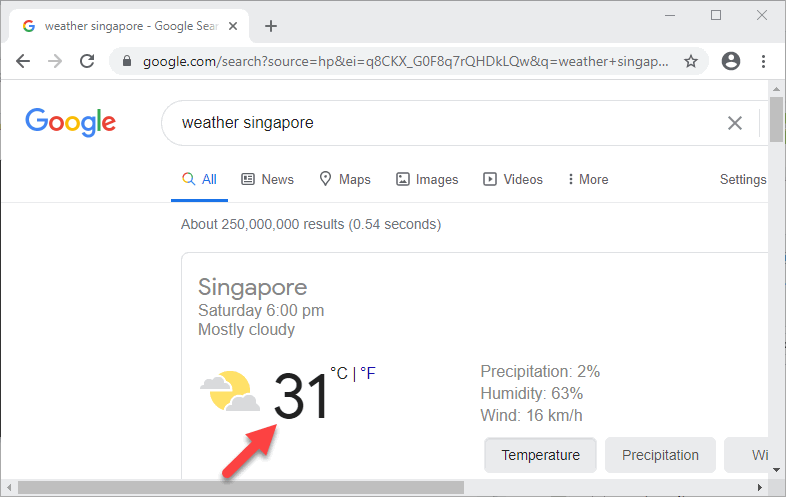Screen dimensions: 786x497
Task: Click the 'Humidity: 63%' text
Action: [x=532, y=394]
